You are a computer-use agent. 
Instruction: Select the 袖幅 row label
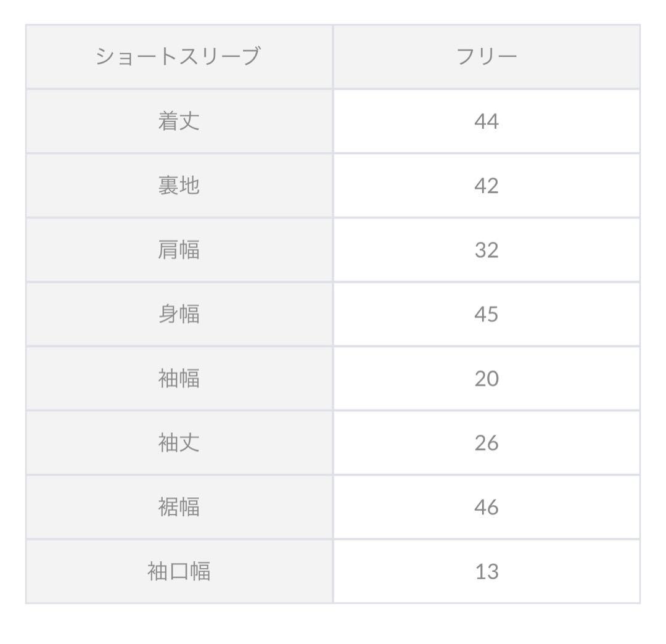[178, 378]
